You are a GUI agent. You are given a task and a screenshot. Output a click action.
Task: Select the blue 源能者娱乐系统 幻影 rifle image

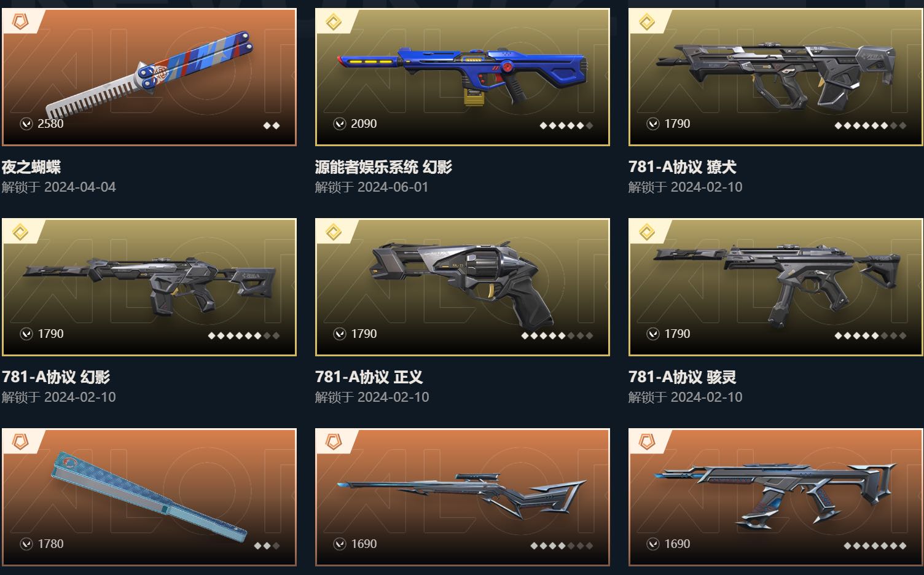pos(463,77)
